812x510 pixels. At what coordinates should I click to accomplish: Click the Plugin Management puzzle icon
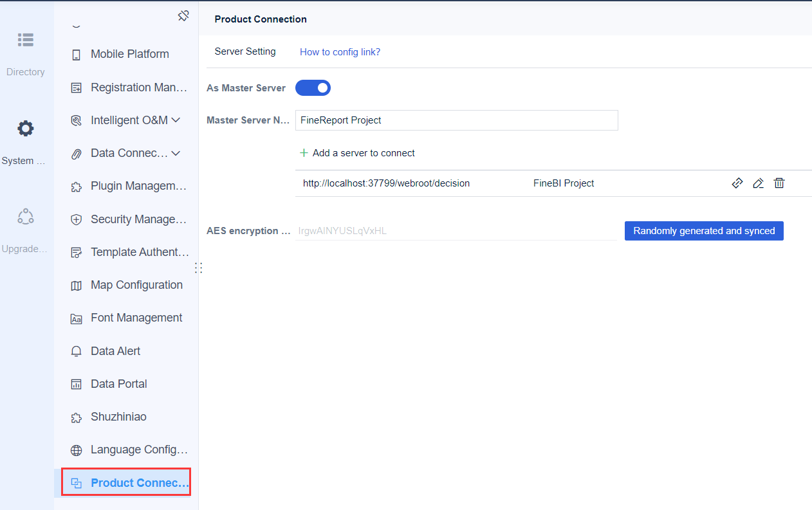pos(77,186)
